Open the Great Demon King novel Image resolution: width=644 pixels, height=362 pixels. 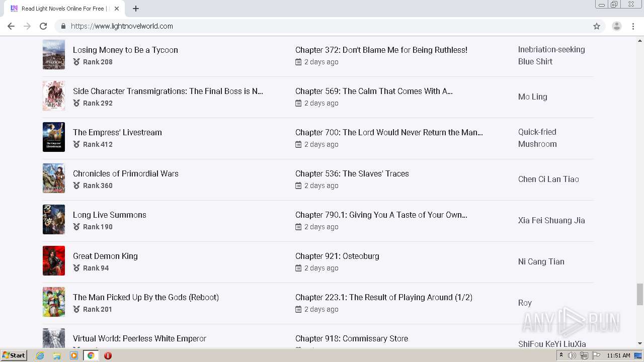pos(105,256)
